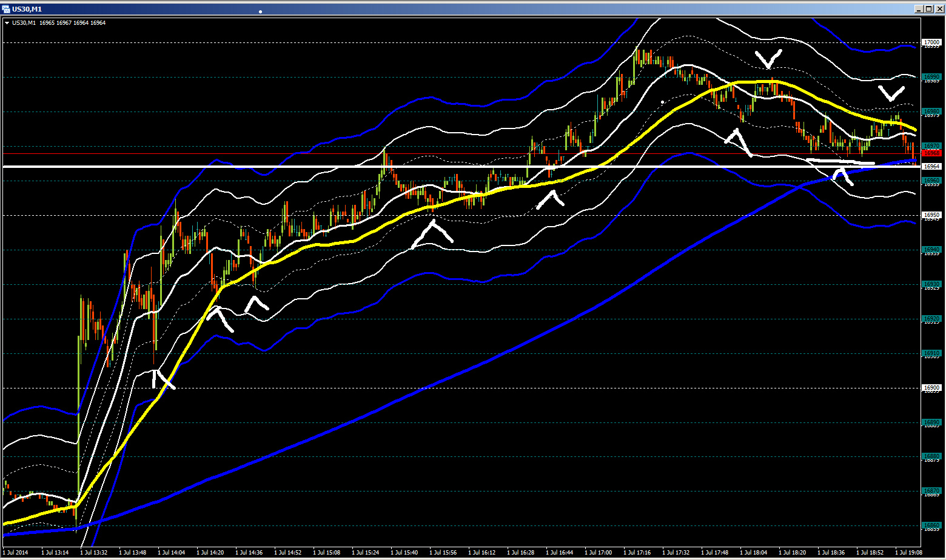
Task: Click the 16990 price level label
Action: point(931,77)
